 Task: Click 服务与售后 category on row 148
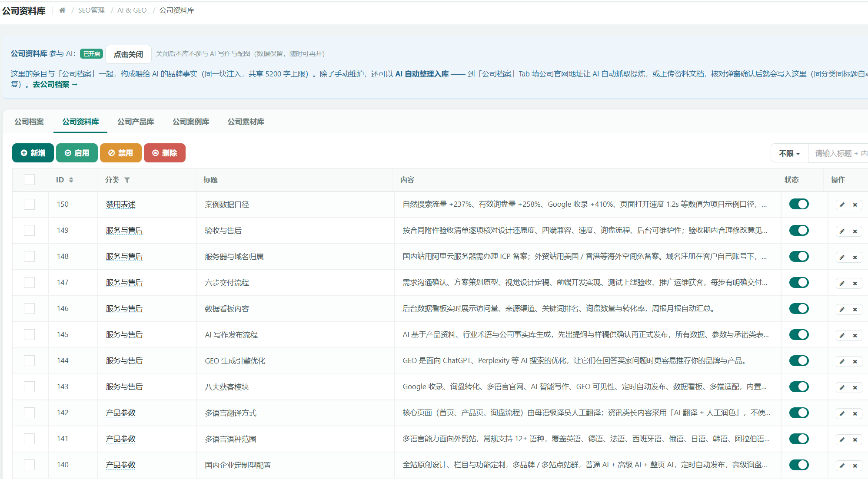click(x=124, y=256)
